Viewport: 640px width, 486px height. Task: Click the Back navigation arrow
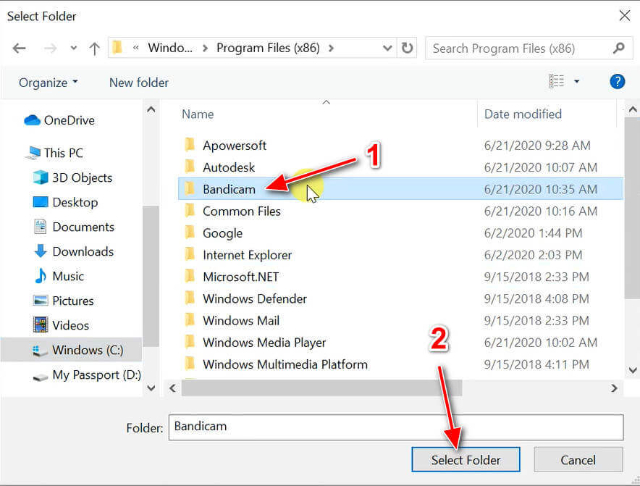coord(20,48)
